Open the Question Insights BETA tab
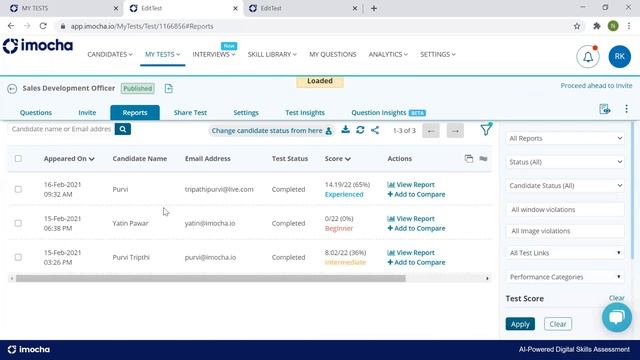Viewport: 640px width, 360px height. tap(388, 113)
